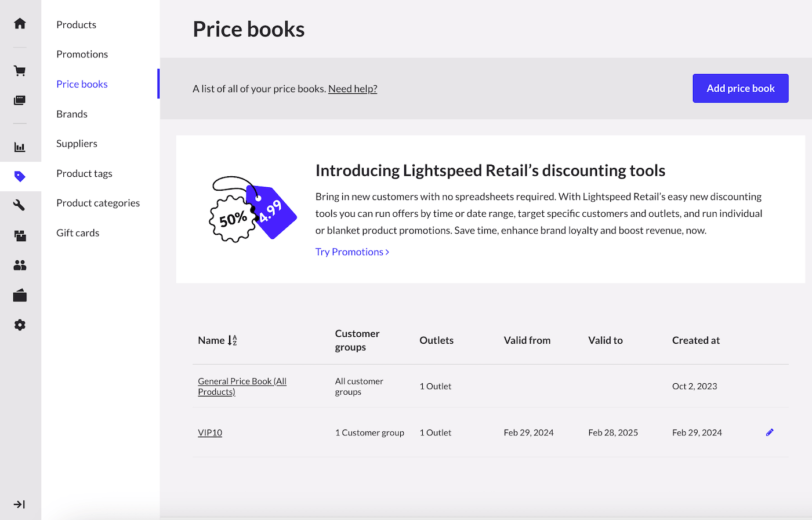The width and height of the screenshot is (812, 520).
Task: Open the Inventory boxes icon
Action: [20, 235]
